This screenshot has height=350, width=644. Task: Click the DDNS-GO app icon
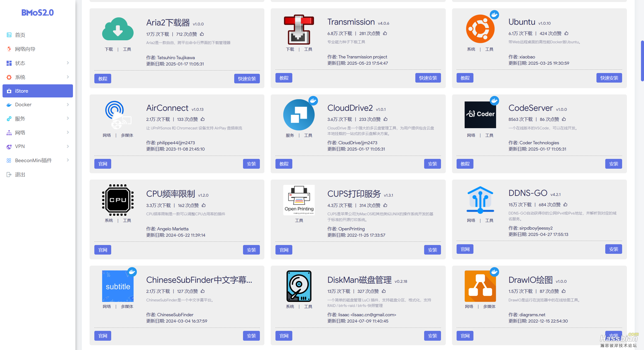pos(480,200)
